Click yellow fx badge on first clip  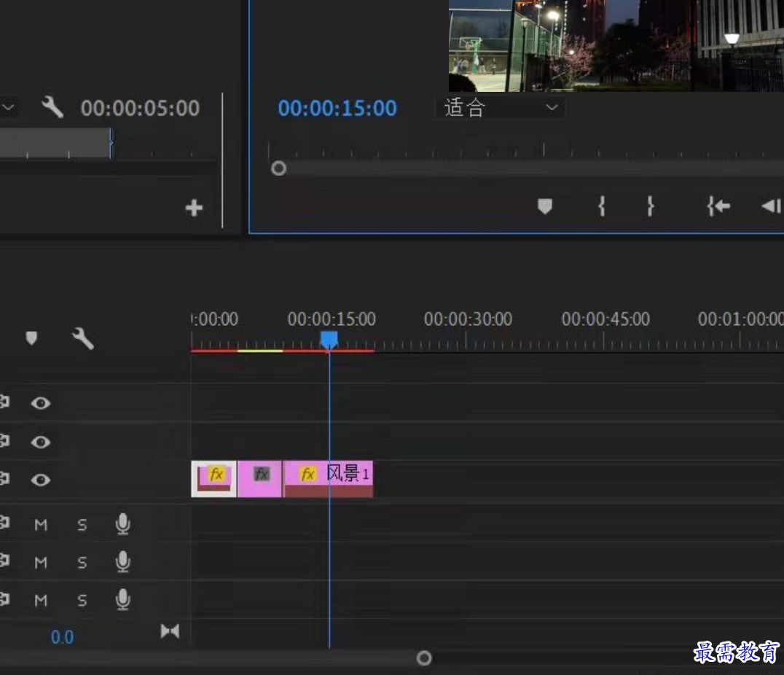tap(216, 473)
